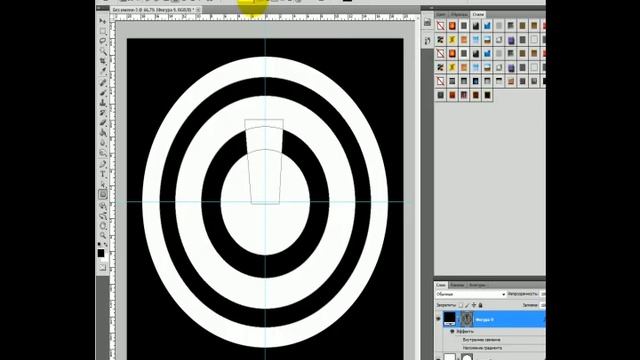Screen dimensions: 640x360
Task: Select the 3D Camera tool
Action: point(103,216)
